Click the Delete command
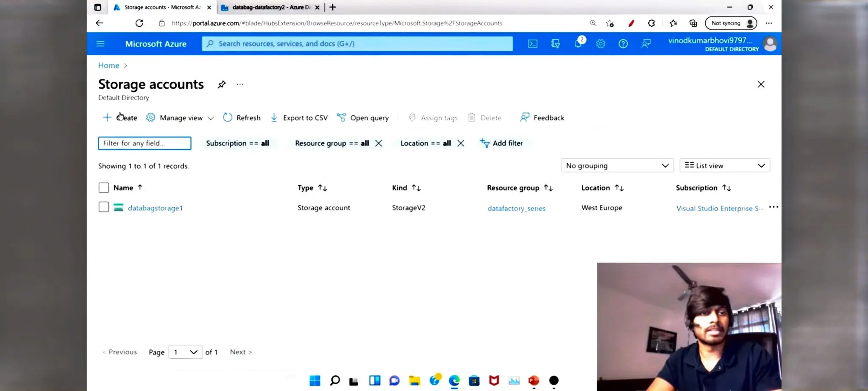The width and height of the screenshot is (868, 391). [484, 117]
